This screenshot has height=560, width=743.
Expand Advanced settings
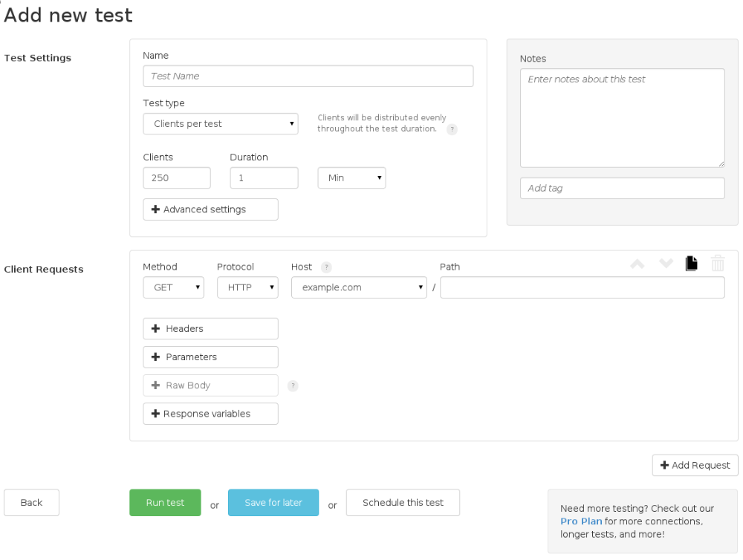click(210, 209)
